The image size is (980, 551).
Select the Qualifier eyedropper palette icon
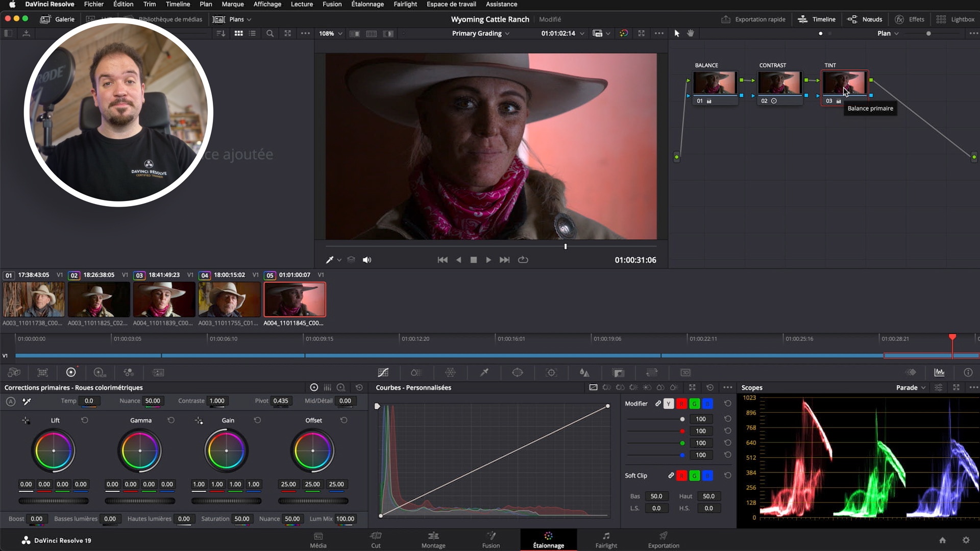coord(484,372)
